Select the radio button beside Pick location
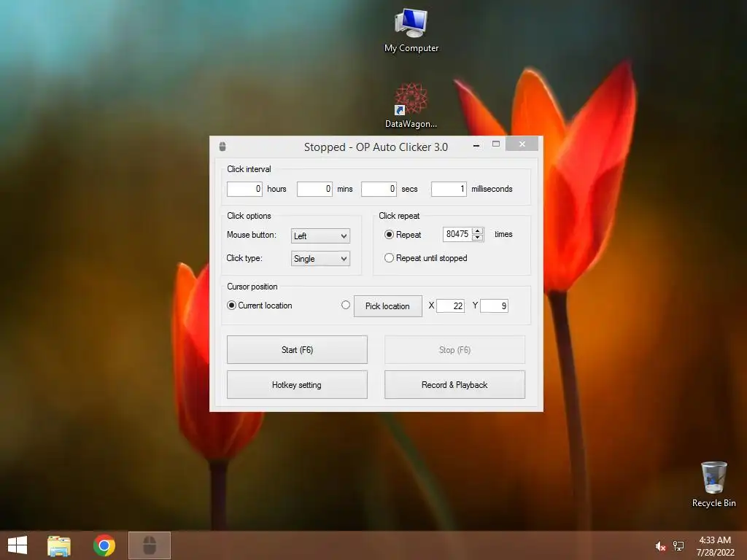 pyautogui.click(x=346, y=305)
